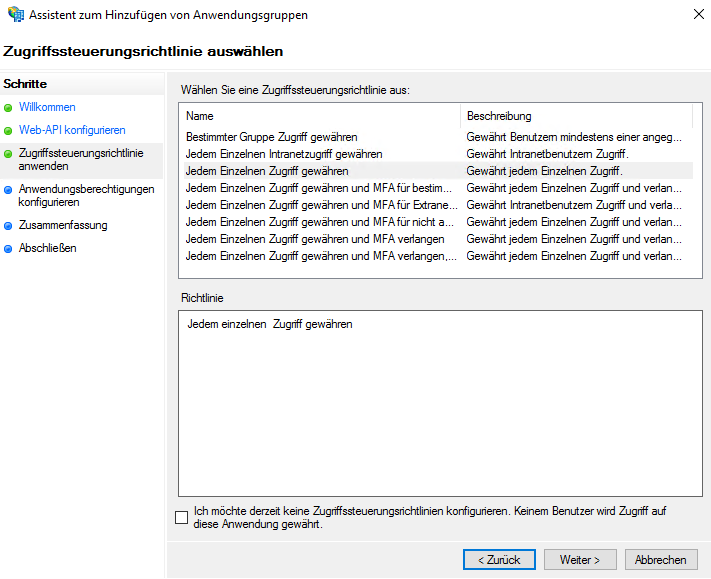The height and width of the screenshot is (579, 711).
Task: Enable the no access control policy checkbox
Action: point(181,517)
